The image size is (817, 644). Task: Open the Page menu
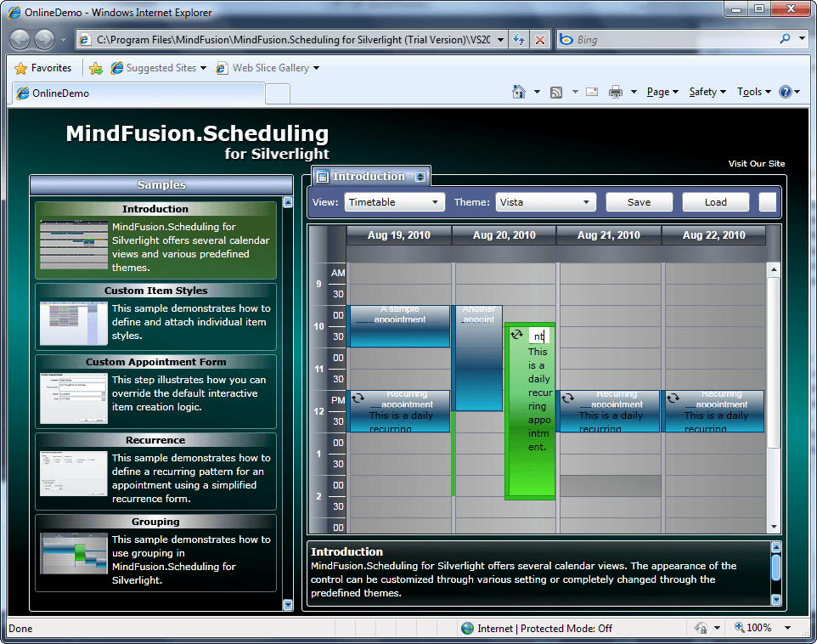pos(662,92)
